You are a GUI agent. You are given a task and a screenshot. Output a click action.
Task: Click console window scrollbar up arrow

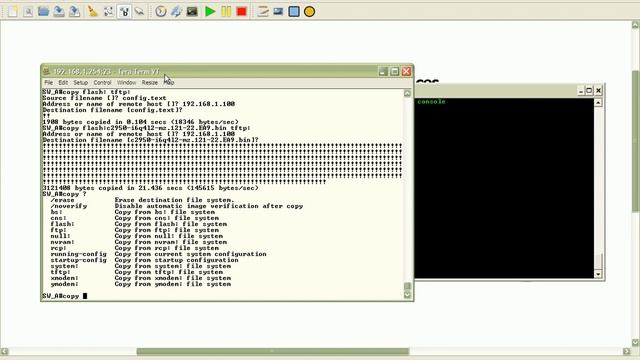point(598,102)
